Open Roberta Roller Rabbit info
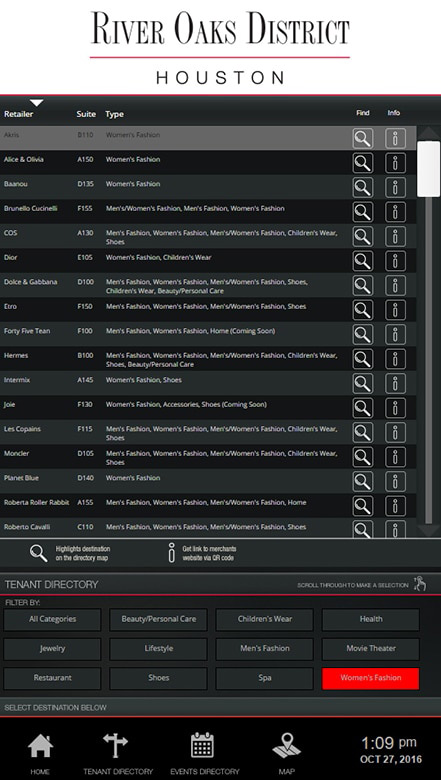This screenshot has width=441, height=780. (x=395, y=506)
